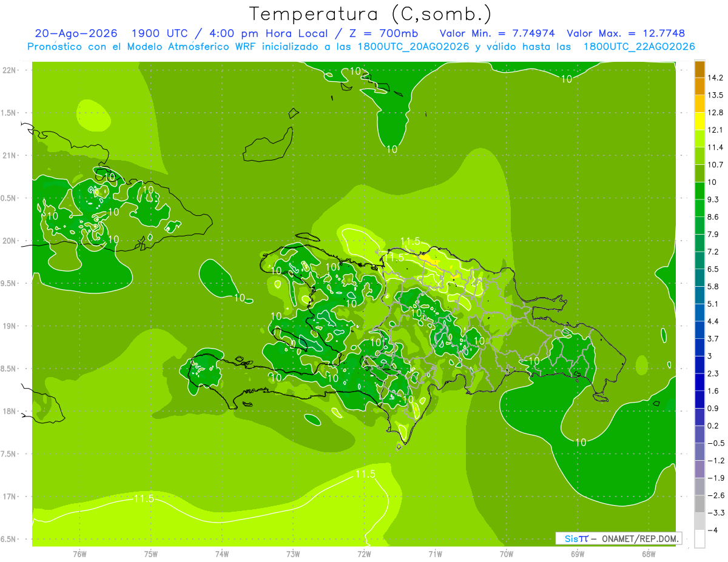Screen dimensions: 728x562
Task: Click the "1.5N" latitude label
Action: [x=8, y=113]
